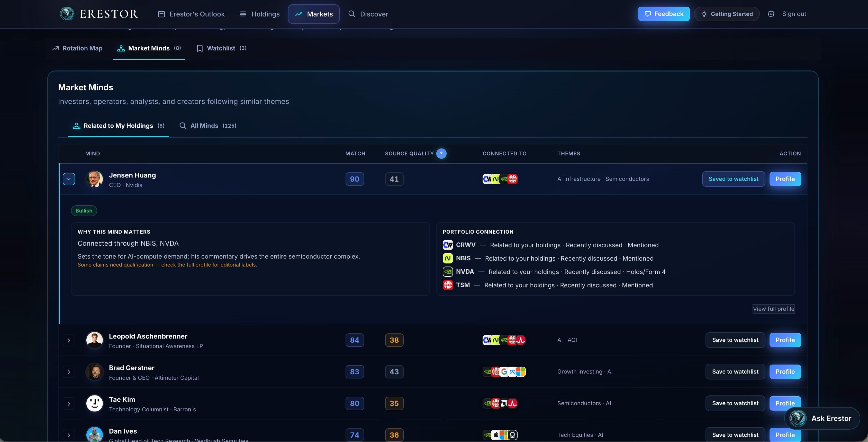Screen dimensions: 868x442
Task: Click the Apple logo in Dan Ives' row
Action: [495, 435]
